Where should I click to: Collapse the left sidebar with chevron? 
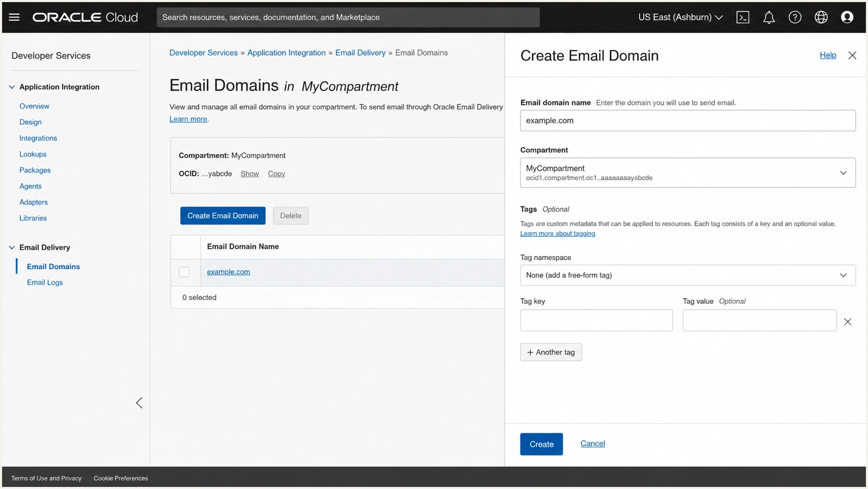[139, 403]
